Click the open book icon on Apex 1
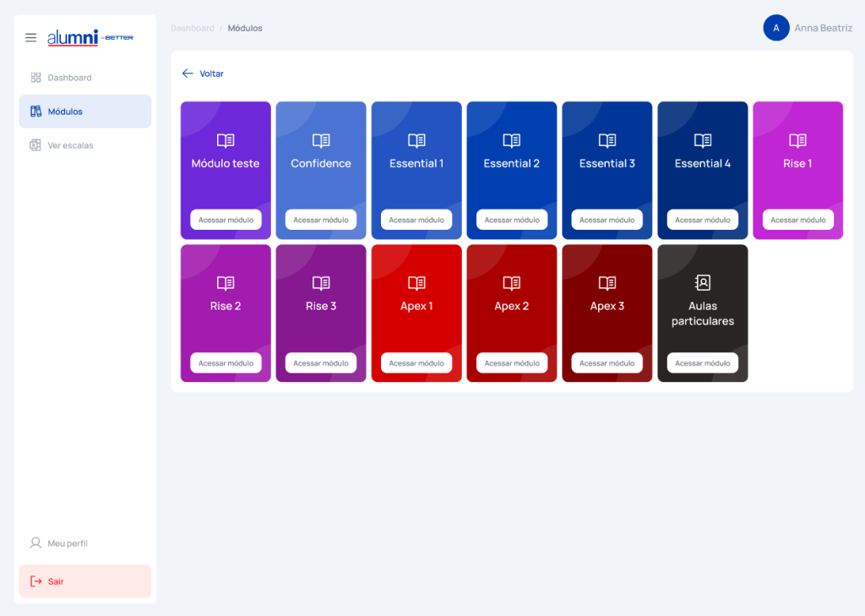Screen dimensions: 865x616 click(416, 283)
